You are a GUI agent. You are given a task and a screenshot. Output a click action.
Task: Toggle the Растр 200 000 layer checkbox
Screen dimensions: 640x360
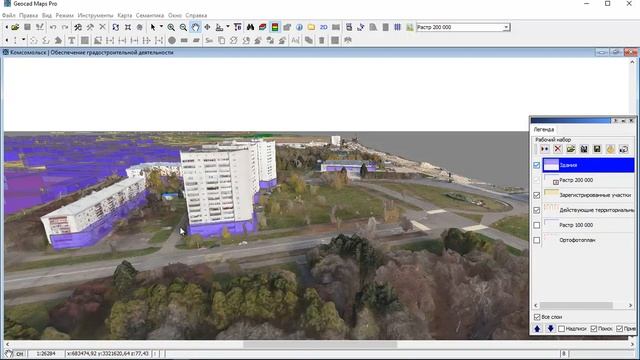(x=536, y=180)
